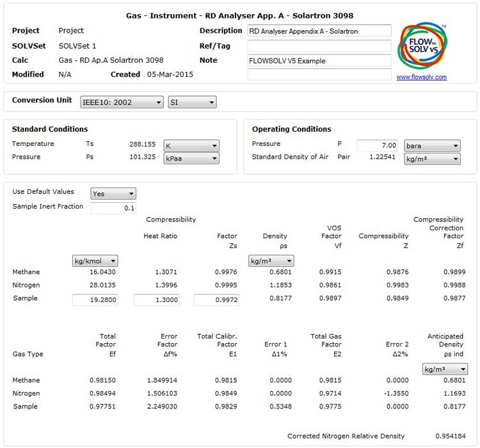Open the kg/kmol unit dropdown
The height and width of the screenshot is (448, 480).
pyautogui.click(x=95, y=261)
